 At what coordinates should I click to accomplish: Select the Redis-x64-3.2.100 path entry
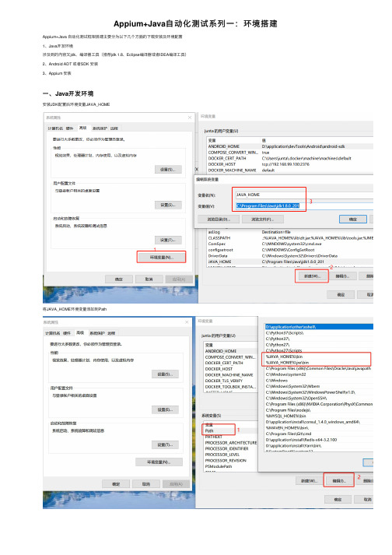click(319, 440)
